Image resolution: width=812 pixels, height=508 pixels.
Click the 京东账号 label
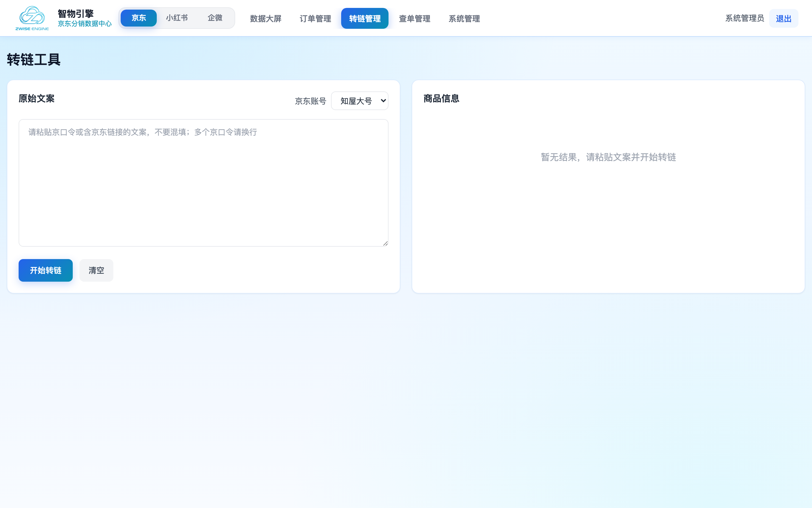tap(310, 101)
